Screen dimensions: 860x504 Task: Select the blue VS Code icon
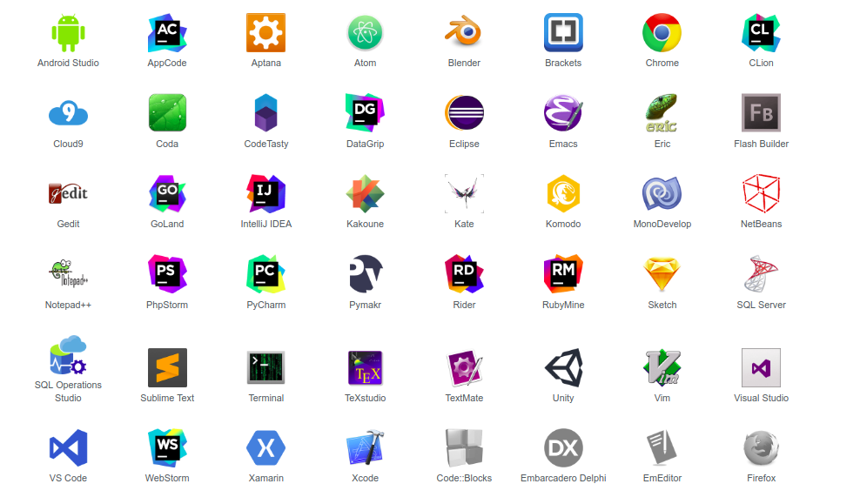(x=68, y=448)
